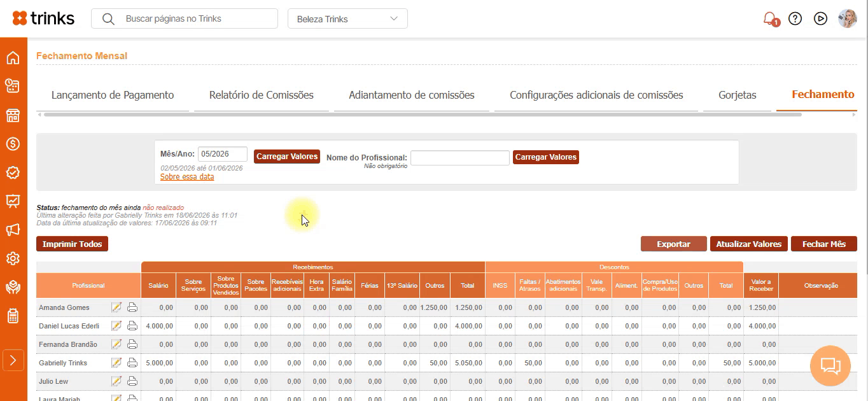
Task: Edit Amanda Gomes row pencil icon
Action: click(x=116, y=307)
